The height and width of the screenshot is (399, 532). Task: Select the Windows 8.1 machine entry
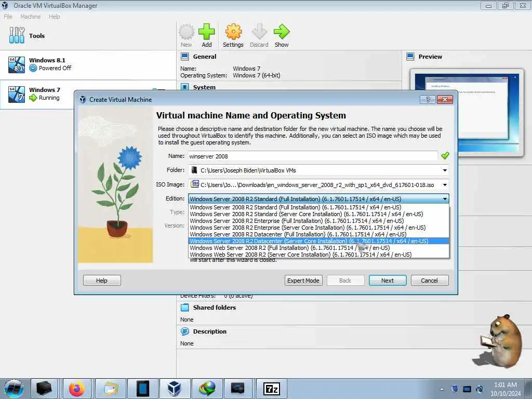[x=88, y=65]
